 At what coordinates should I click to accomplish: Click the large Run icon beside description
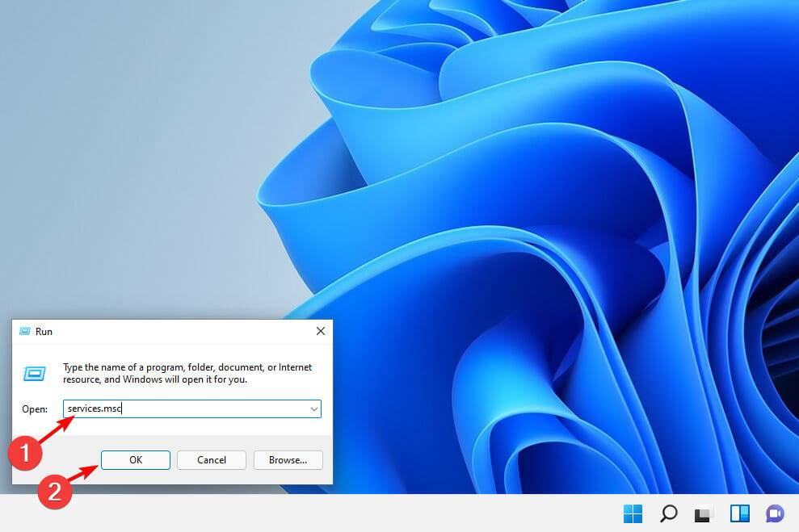[x=34, y=373]
